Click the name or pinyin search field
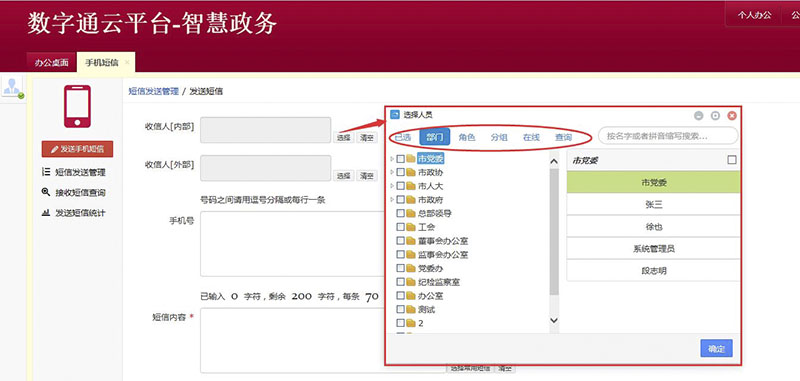Viewport: 800px width, 381px height. [x=668, y=136]
